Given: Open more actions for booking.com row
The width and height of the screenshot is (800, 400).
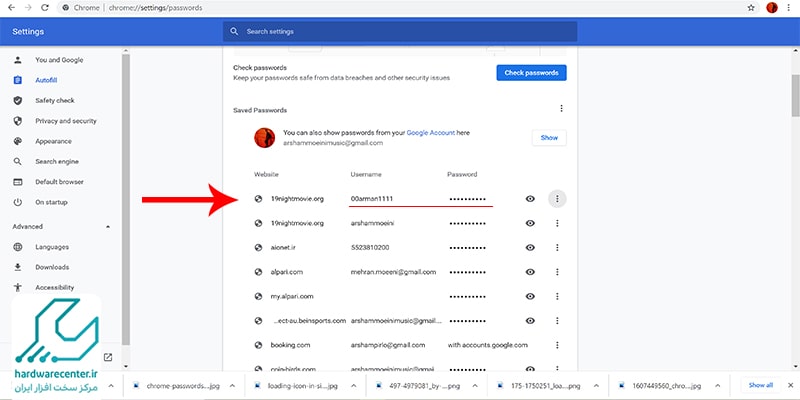Looking at the screenshot, I should pyautogui.click(x=557, y=345).
